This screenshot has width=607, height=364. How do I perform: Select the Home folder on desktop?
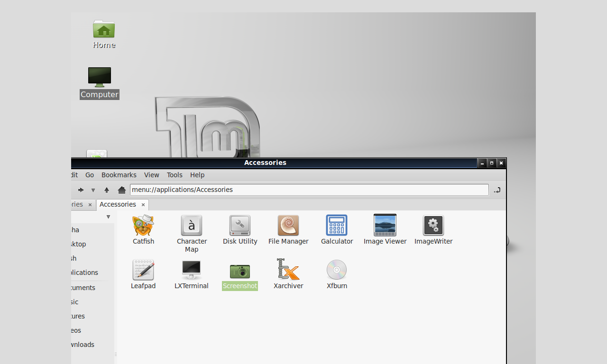[x=104, y=35]
